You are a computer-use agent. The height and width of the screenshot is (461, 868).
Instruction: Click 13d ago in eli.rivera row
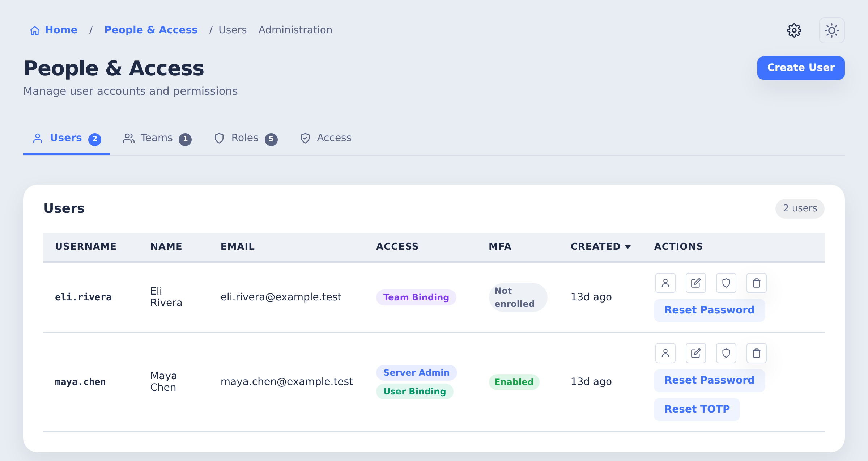click(591, 297)
